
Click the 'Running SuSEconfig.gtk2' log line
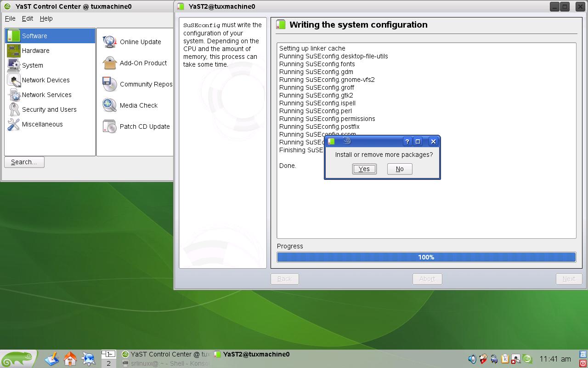coord(316,95)
